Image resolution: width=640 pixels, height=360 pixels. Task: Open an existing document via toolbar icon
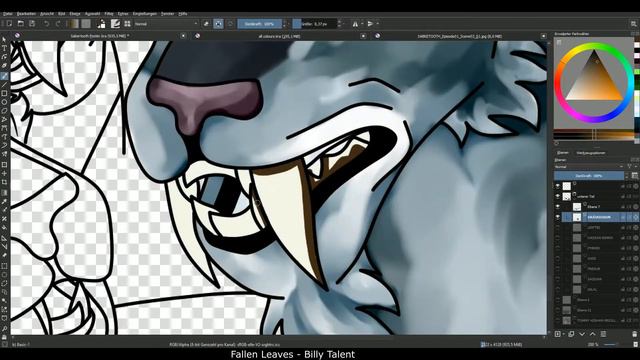coord(20,24)
